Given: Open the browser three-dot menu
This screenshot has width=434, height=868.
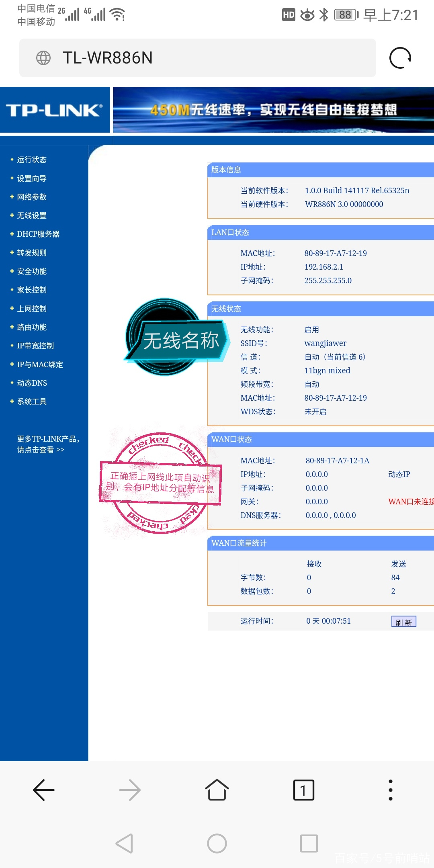Looking at the screenshot, I should pos(391,790).
